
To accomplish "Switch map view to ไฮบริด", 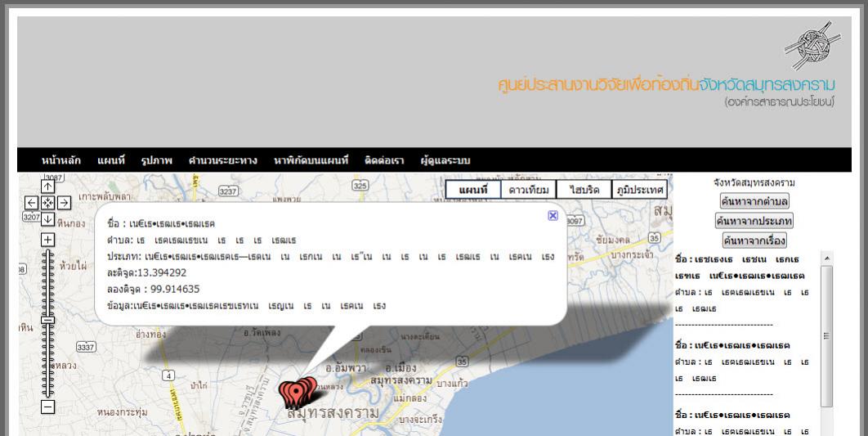I will tap(584, 190).
